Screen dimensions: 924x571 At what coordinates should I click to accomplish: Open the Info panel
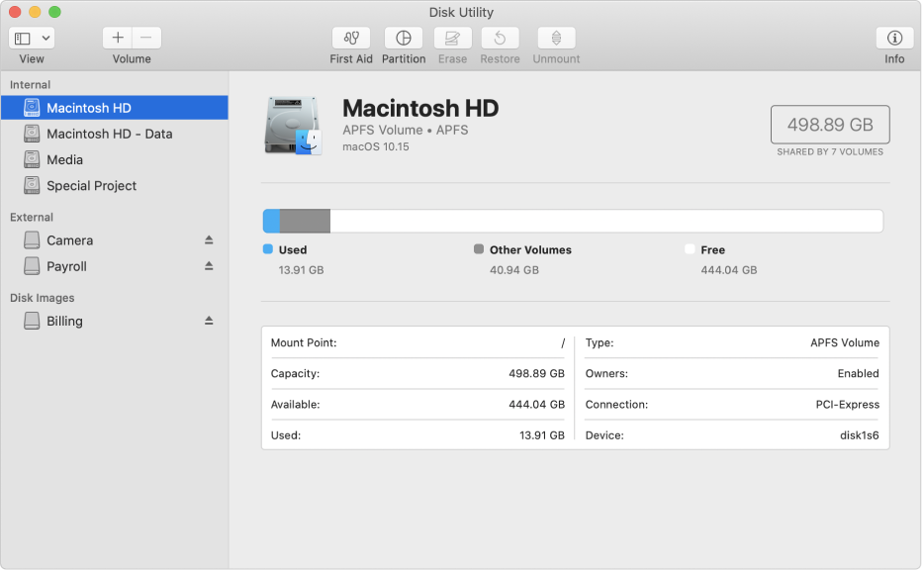pyautogui.click(x=894, y=39)
